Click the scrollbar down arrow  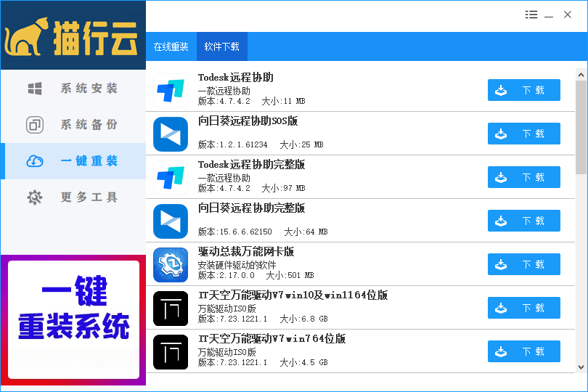[581, 367]
